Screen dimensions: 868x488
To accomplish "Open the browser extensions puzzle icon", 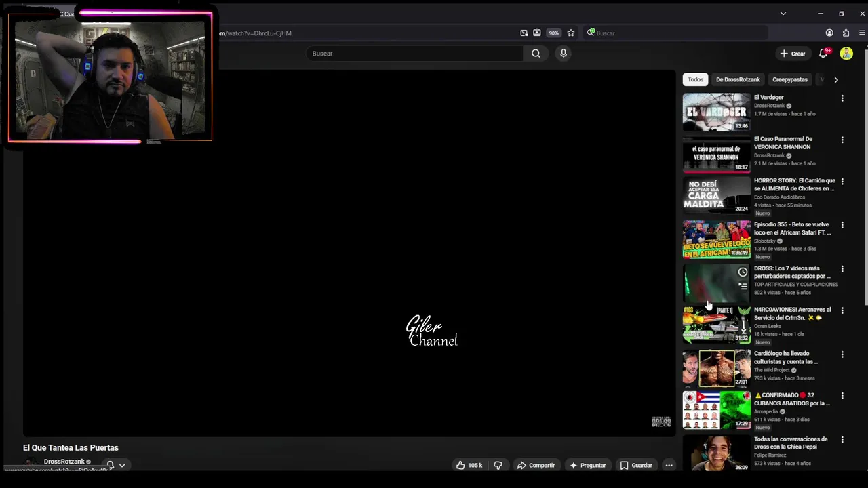I will click(x=846, y=33).
